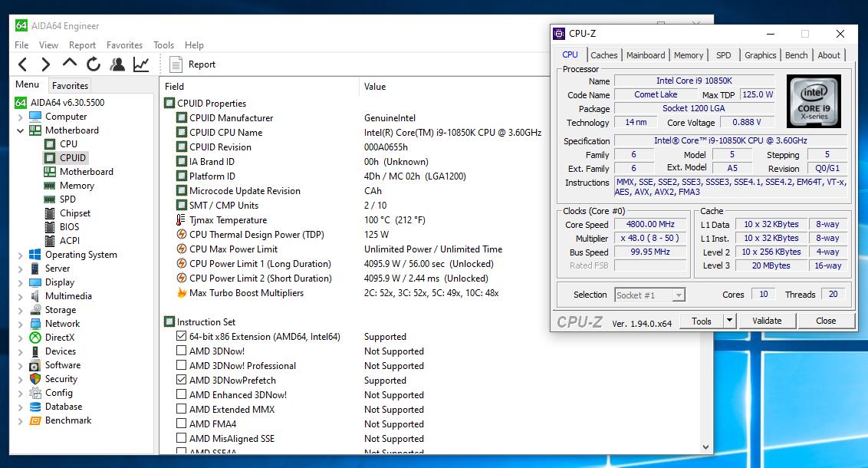The height and width of the screenshot is (468, 868).
Task: Click the Multimedia speaker icon
Action: [35, 295]
